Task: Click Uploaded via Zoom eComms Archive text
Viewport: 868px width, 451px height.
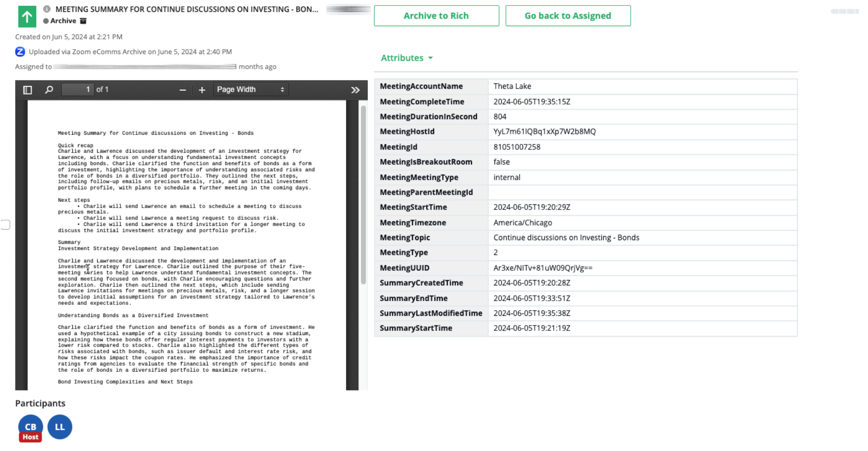Action: pyautogui.click(x=130, y=52)
